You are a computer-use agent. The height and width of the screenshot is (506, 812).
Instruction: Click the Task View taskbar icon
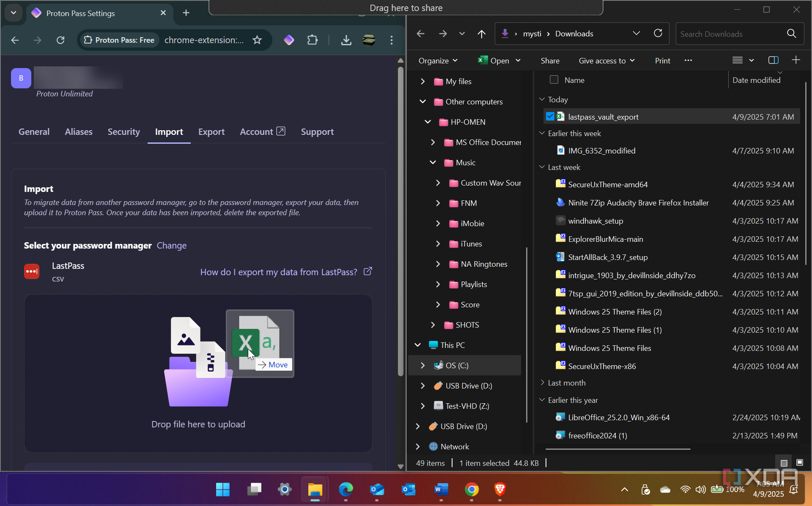click(x=254, y=490)
